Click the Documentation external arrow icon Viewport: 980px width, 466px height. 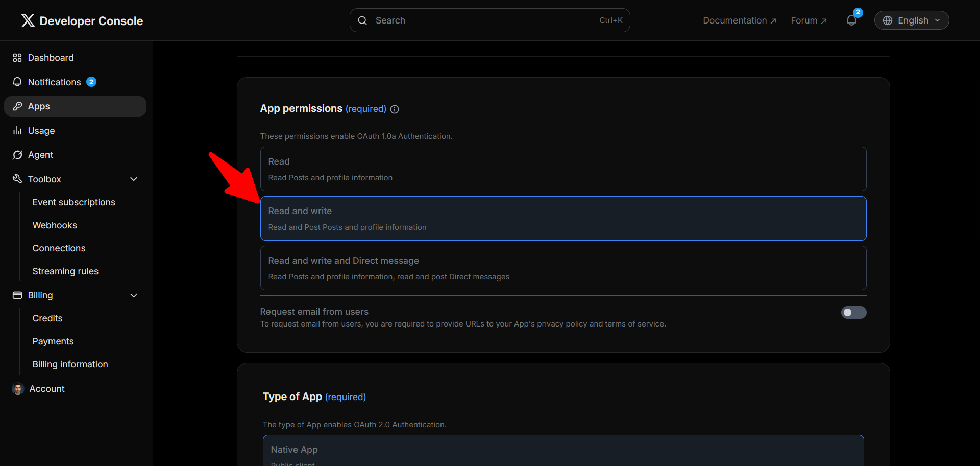[x=773, y=21]
